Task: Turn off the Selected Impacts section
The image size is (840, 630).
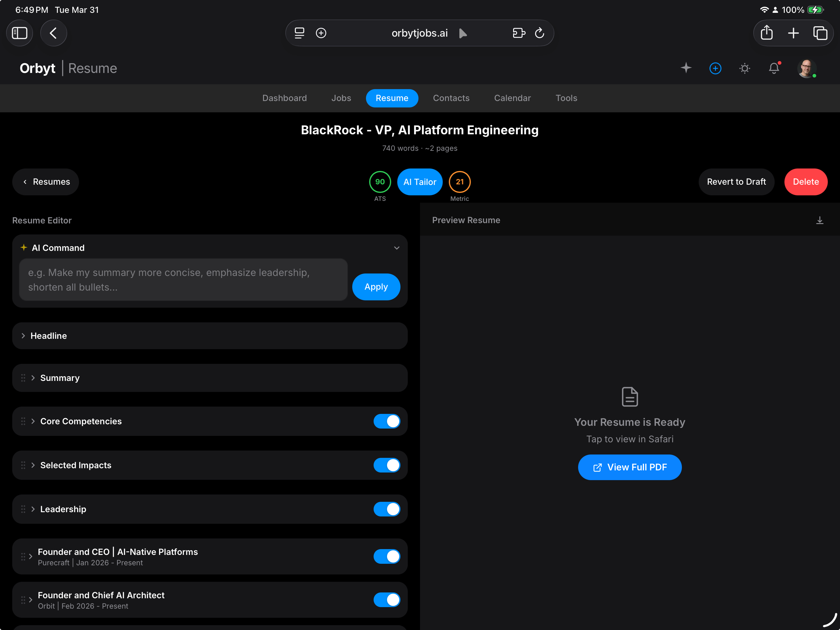Action: (x=387, y=465)
